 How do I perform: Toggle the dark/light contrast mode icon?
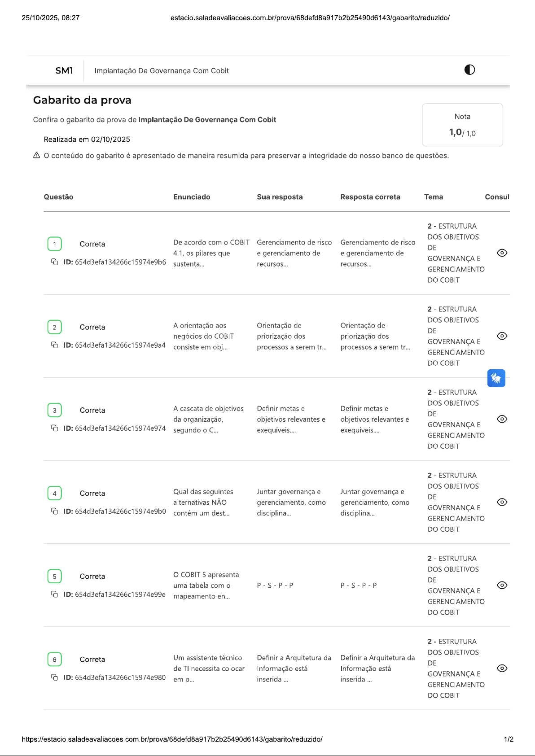tap(469, 70)
